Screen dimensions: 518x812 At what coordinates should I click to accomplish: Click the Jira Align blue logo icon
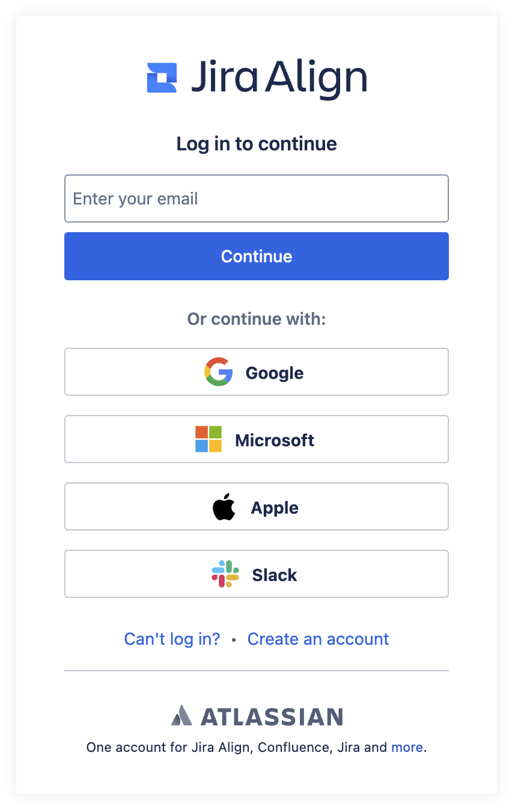(162, 78)
